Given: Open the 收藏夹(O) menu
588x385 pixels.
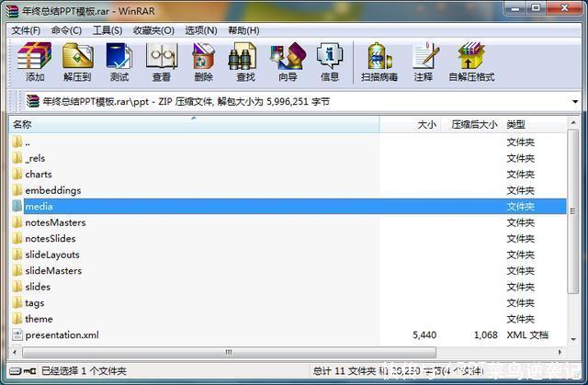Looking at the screenshot, I should click(x=153, y=30).
